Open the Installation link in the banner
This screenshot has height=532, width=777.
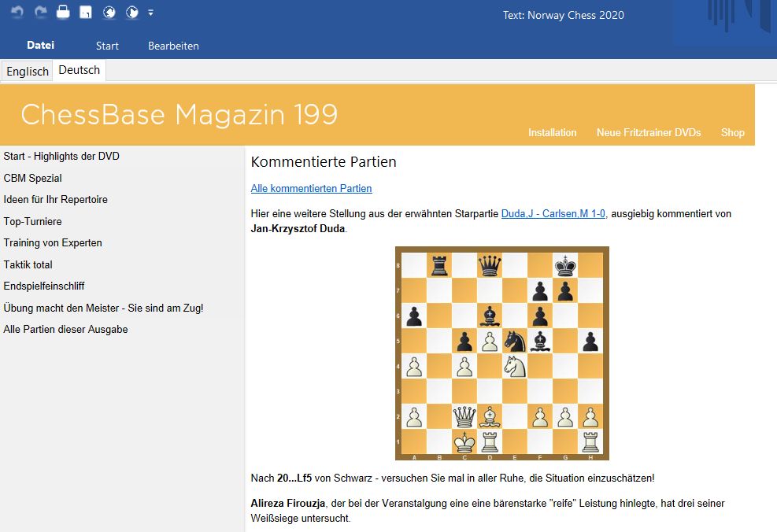coord(552,132)
